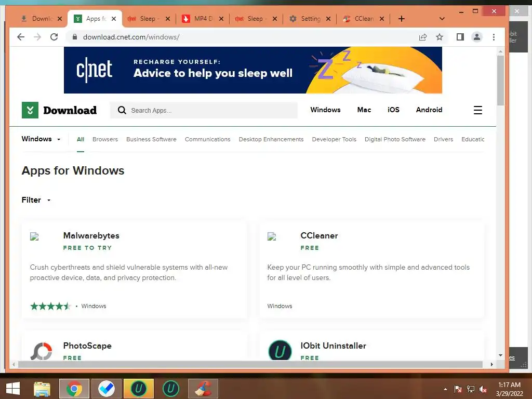Open the PhotoScape app title
This screenshot has height=399, width=532.
(x=87, y=345)
